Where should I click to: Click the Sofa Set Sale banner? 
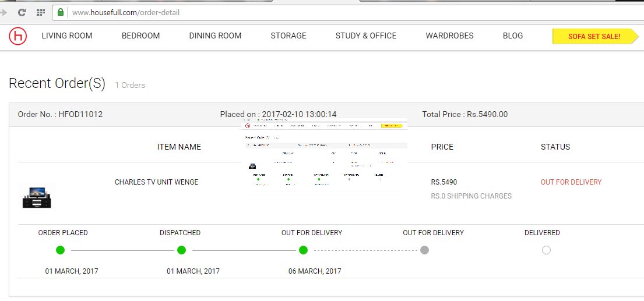pyautogui.click(x=595, y=37)
